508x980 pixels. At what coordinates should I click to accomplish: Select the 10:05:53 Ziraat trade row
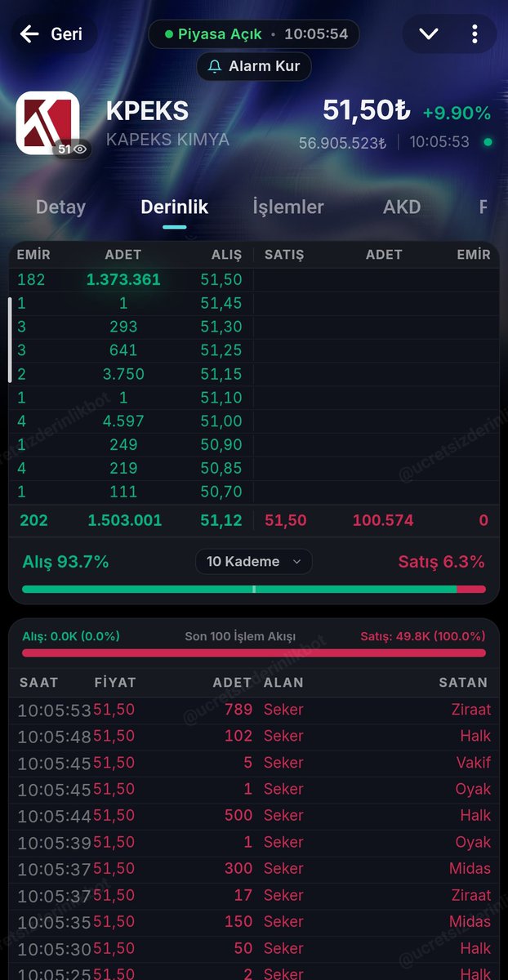coord(254,710)
